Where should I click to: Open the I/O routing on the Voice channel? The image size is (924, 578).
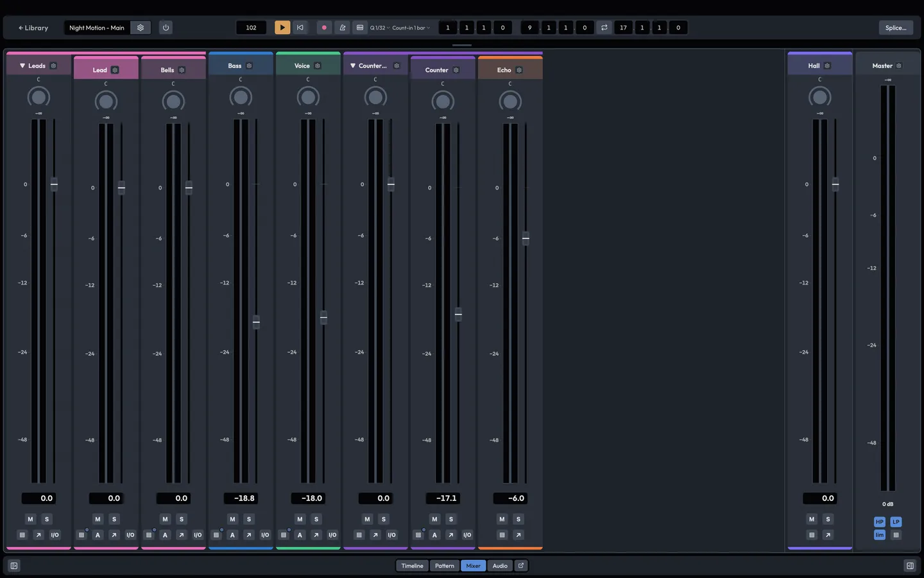click(x=332, y=535)
